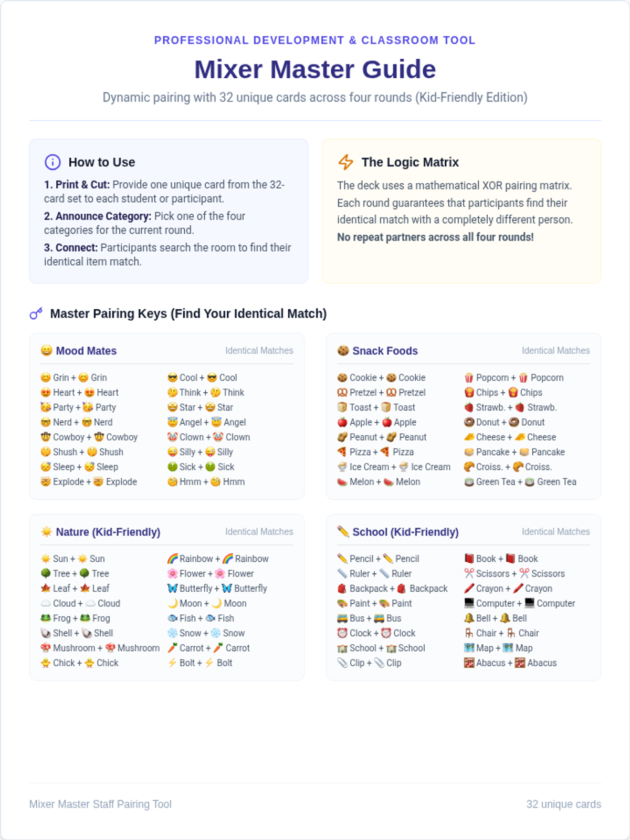Click the 32 unique cards footer text
Image resolution: width=630 pixels, height=840 pixels.
(x=564, y=804)
